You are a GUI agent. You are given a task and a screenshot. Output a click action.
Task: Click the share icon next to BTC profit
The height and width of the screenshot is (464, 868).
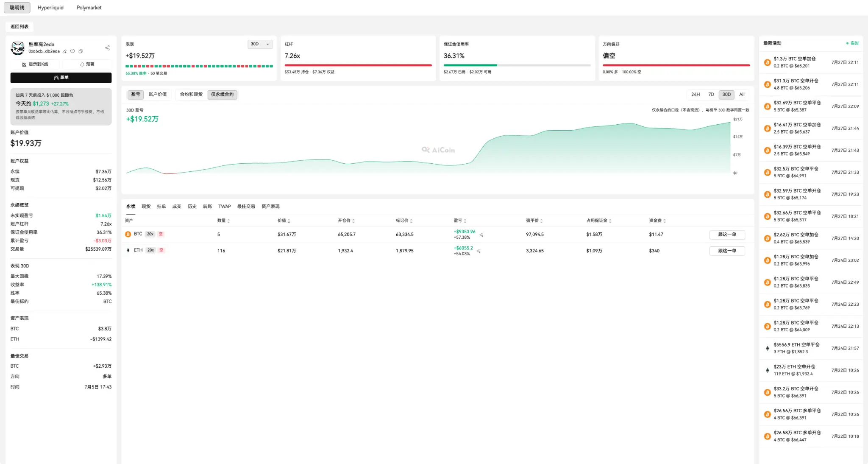coord(481,235)
